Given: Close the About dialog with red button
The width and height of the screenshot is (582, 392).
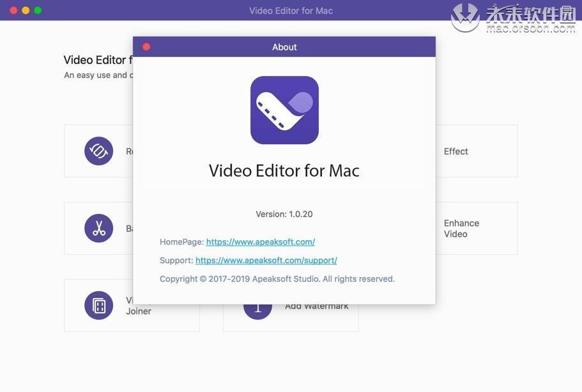Looking at the screenshot, I should (x=146, y=47).
